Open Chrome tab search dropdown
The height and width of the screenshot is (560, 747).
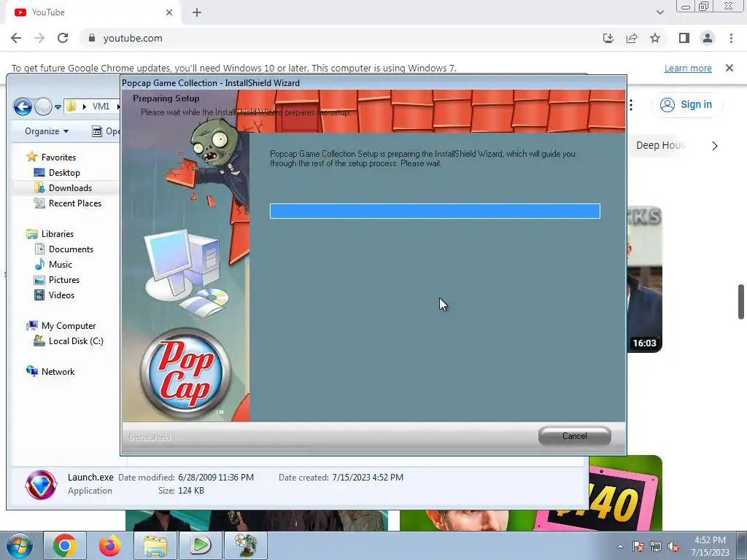[659, 13]
